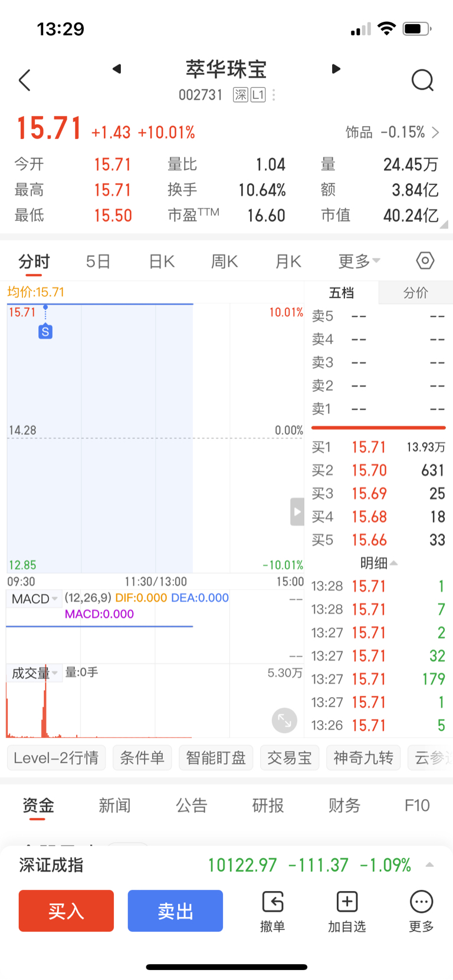The width and height of the screenshot is (453, 980).
Task: Switch to 日K chart tab
Action: point(162,261)
